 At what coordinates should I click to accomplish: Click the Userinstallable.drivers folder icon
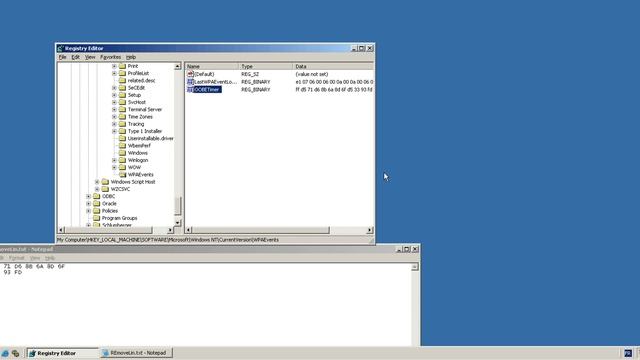(x=122, y=138)
